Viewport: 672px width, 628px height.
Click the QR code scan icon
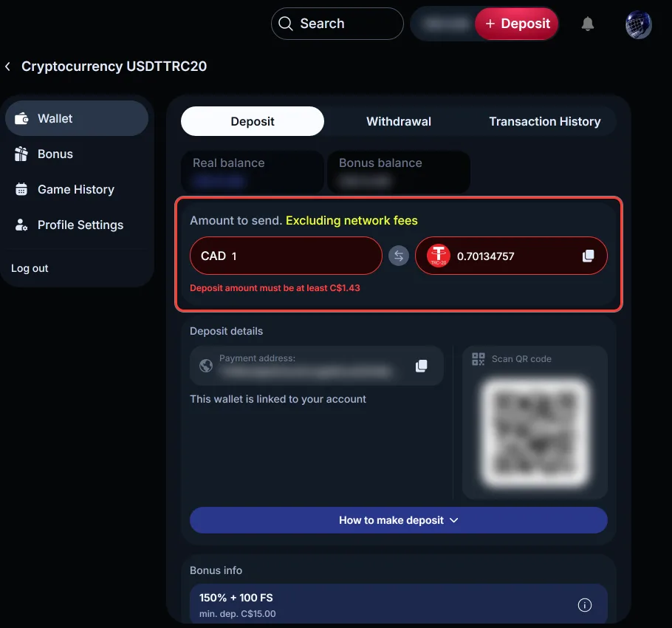(x=479, y=359)
